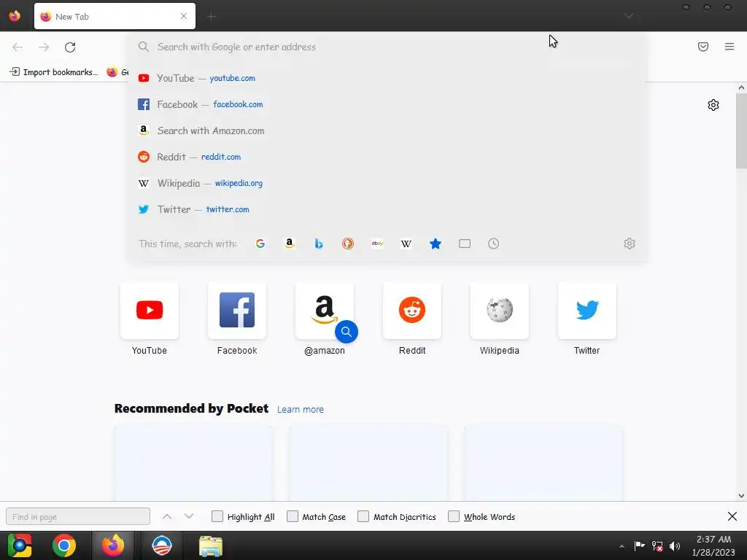Open search settings gear in dropdown
Screen dimensions: 747x560
630,244
